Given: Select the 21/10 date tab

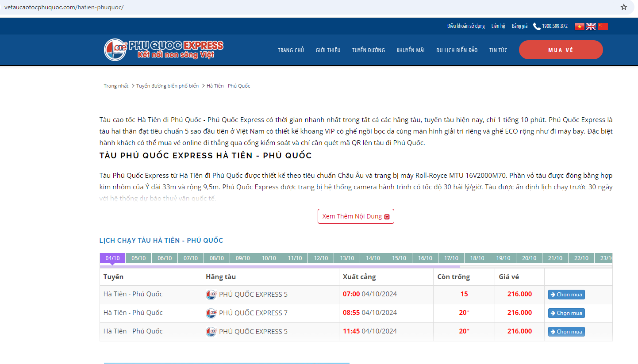Looking at the screenshot, I should coord(556,258).
